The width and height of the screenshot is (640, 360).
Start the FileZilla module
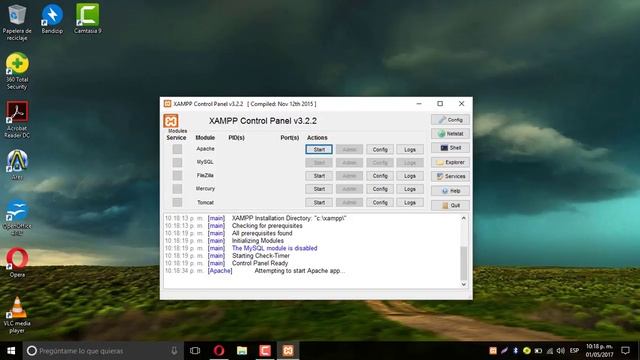point(319,176)
